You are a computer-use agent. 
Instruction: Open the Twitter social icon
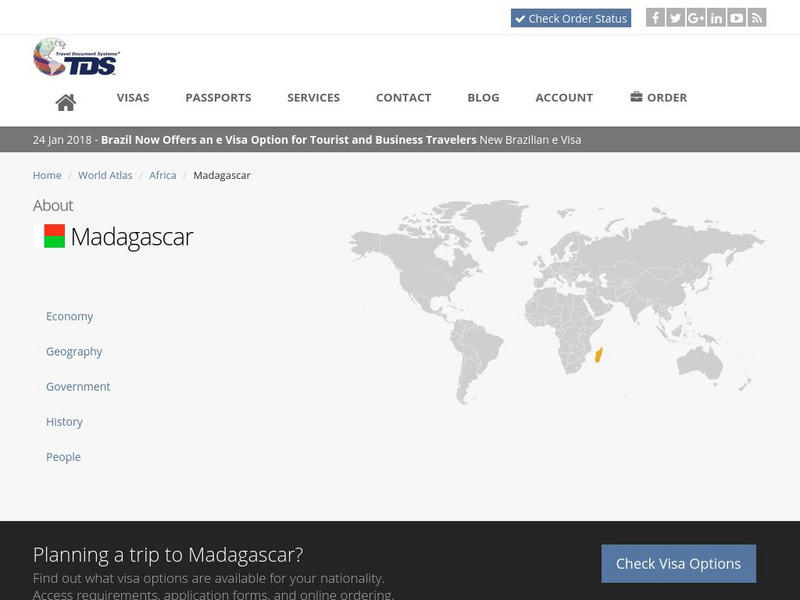coord(676,18)
